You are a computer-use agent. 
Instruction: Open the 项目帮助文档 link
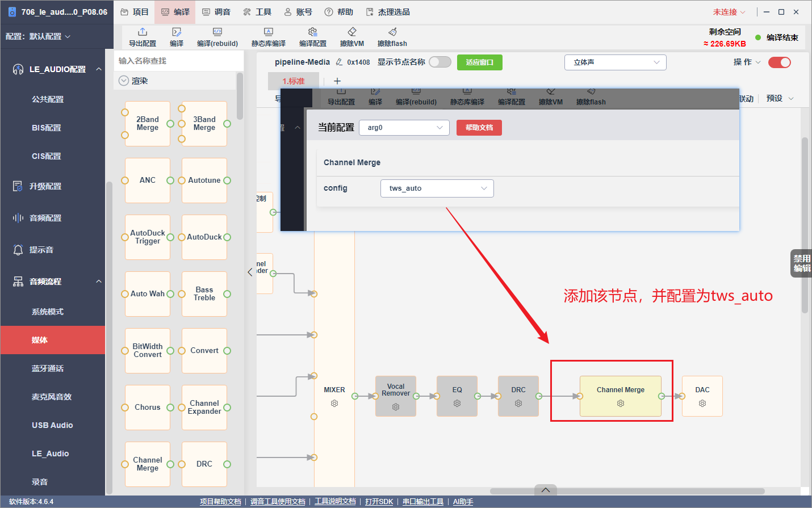tap(220, 502)
